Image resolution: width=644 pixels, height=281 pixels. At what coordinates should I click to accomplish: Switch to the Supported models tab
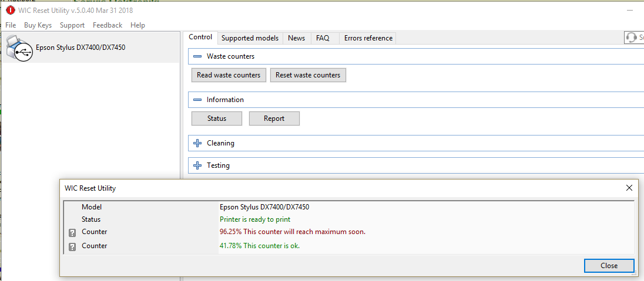coord(250,38)
